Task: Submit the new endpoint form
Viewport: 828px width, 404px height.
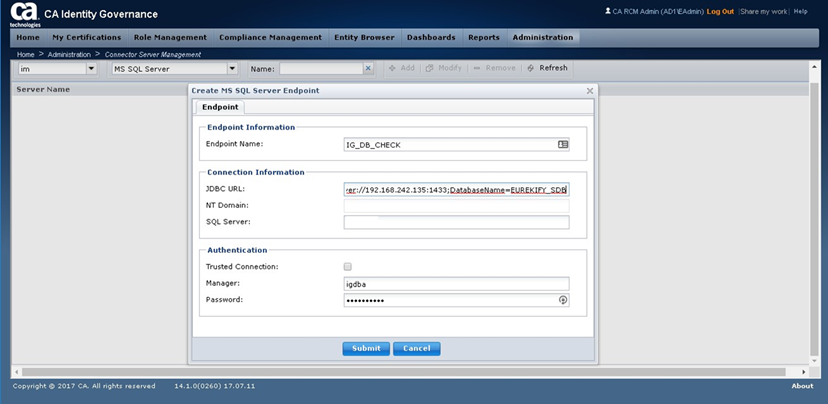Action: [x=366, y=349]
